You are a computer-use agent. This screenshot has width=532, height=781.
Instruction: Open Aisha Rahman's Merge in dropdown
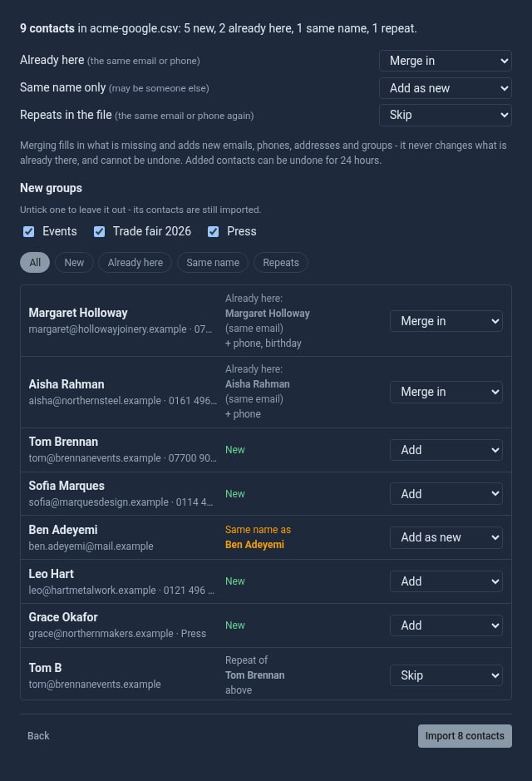(446, 392)
